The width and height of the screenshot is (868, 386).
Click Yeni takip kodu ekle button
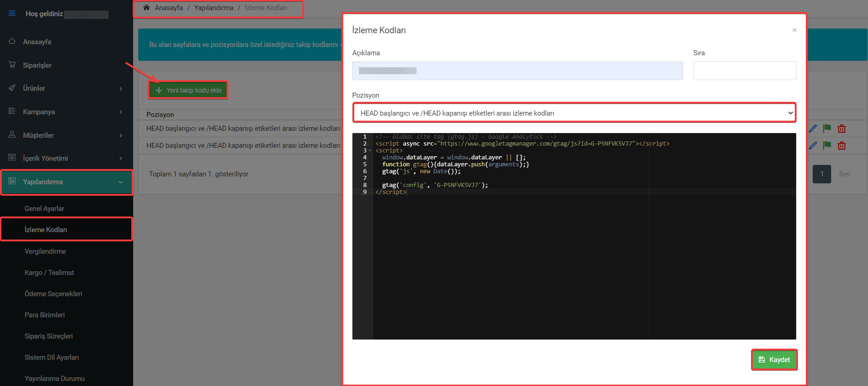coord(188,90)
